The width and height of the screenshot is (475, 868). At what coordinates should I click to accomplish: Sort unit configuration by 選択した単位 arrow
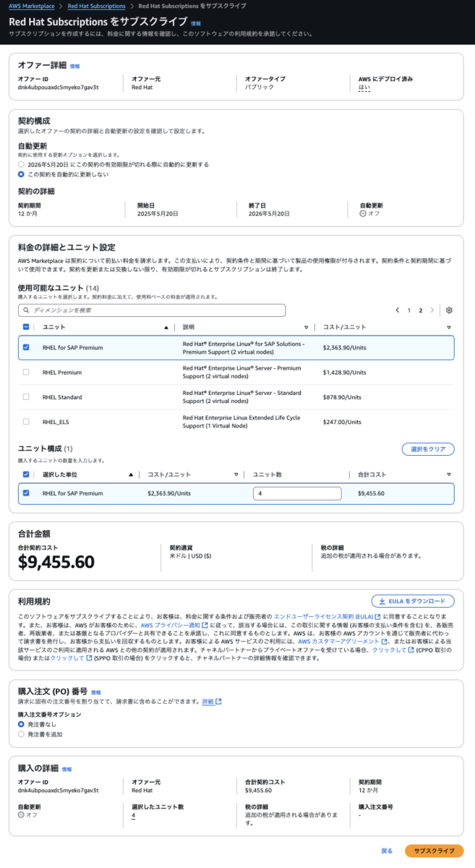click(131, 475)
